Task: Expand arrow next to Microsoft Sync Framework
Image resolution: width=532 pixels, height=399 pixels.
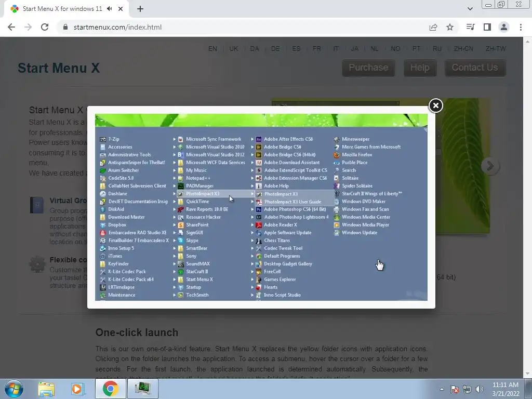Action: point(175,139)
